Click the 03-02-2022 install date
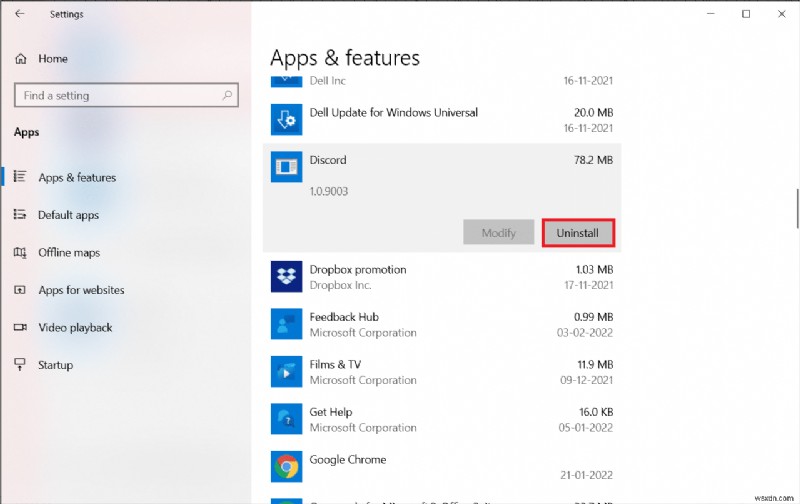This screenshot has width=800, height=504. pyautogui.click(x=585, y=333)
